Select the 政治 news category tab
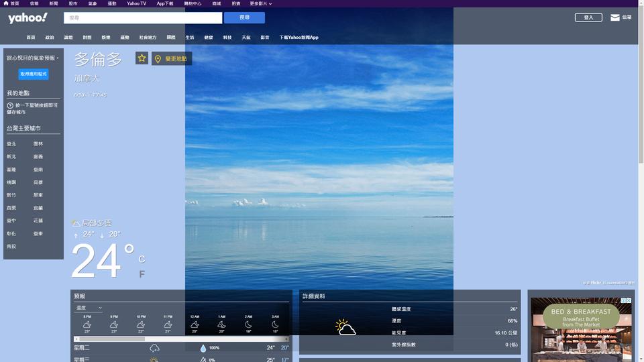 click(x=50, y=38)
